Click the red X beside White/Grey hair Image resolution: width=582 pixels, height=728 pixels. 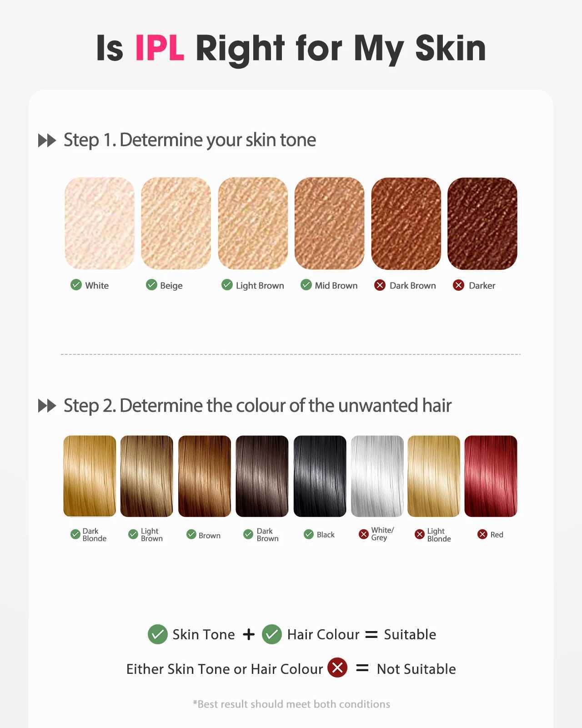click(364, 534)
